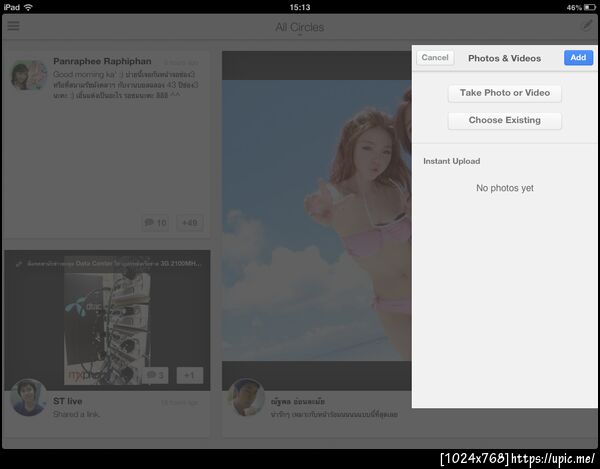Open 10 comments on Panraphee's post

155,223
